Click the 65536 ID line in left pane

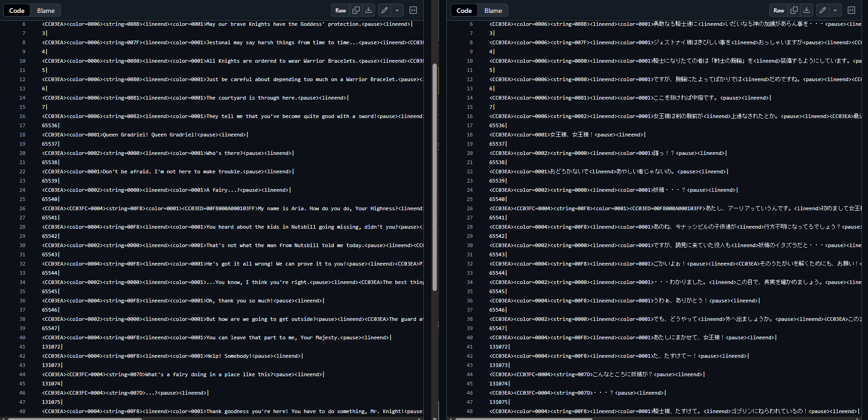click(x=51, y=125)
